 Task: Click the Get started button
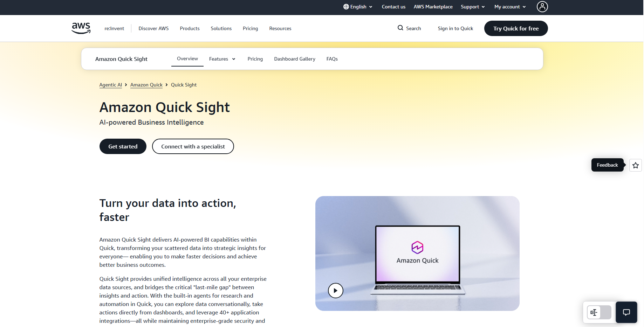pyautogui.click(x=123, y=146)
